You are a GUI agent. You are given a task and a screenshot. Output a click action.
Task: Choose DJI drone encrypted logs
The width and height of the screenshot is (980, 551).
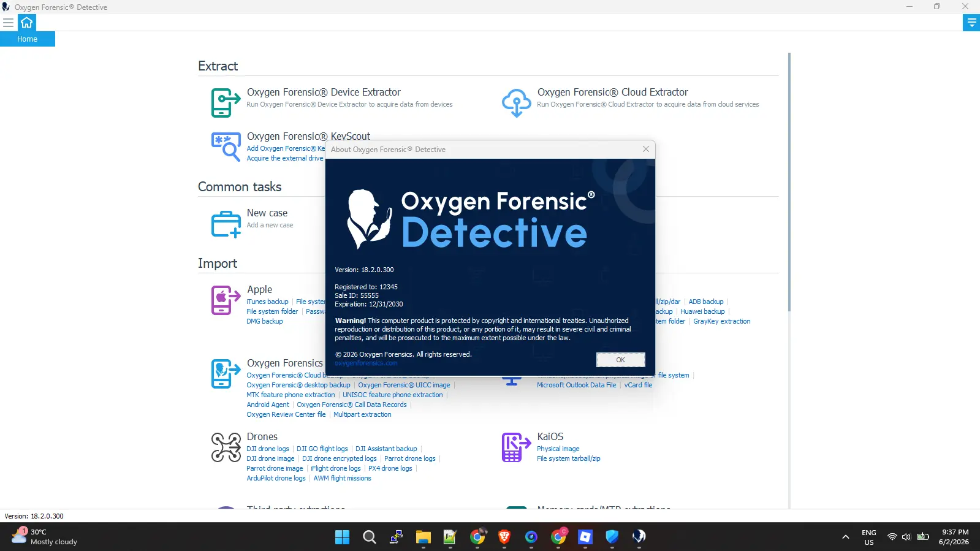click(340, 458)
